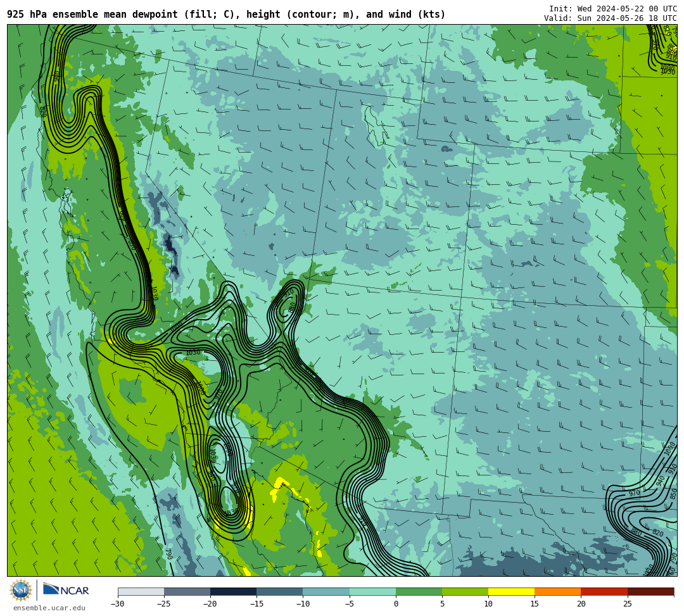Click the colorbar label '0'
This screenshot has height=616, width=684.
(x=396, y=604)
